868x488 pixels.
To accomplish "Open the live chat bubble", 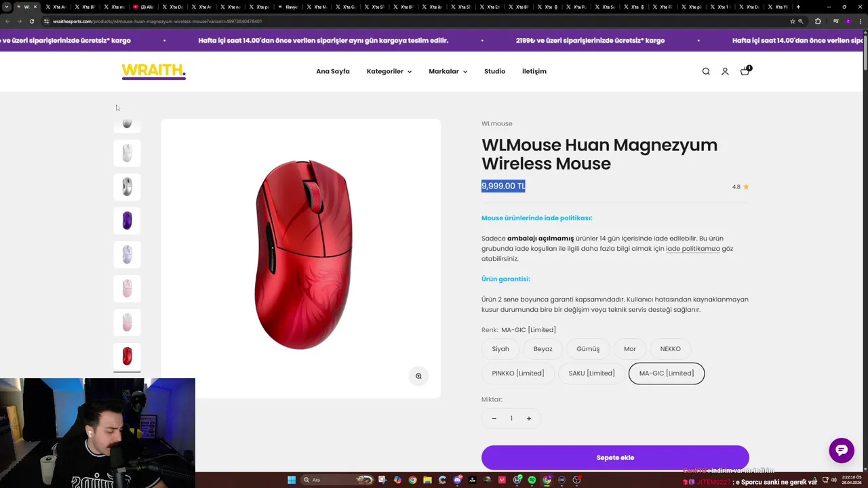I will pyautogui.click(x=842, y=450).
